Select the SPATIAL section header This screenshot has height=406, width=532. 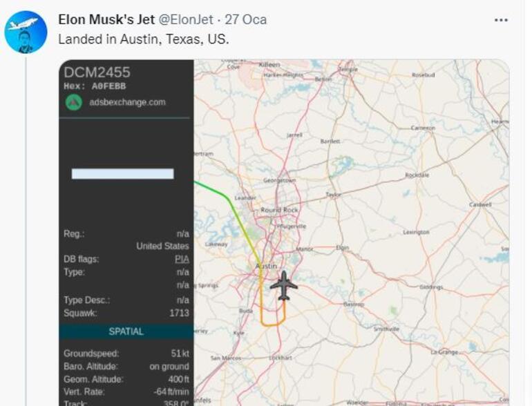(x=126, y=331)
